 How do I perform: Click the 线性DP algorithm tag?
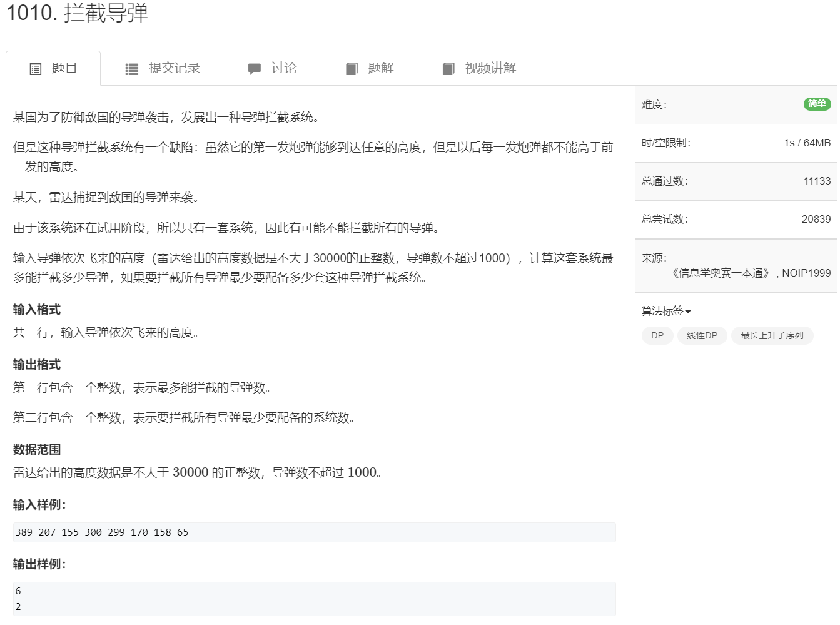point(702,335)
